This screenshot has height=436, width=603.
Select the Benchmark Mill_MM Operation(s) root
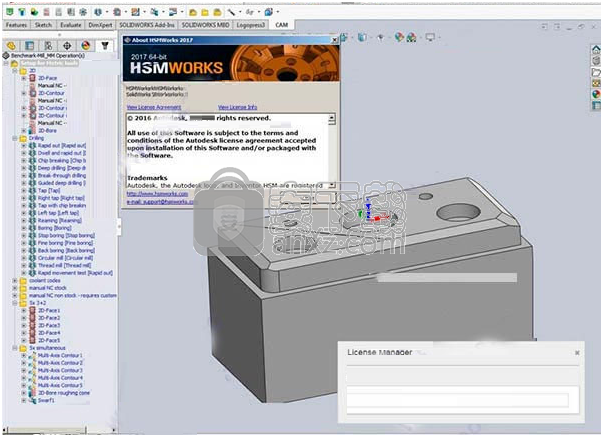pyautogui.click(x=48, y=56)
